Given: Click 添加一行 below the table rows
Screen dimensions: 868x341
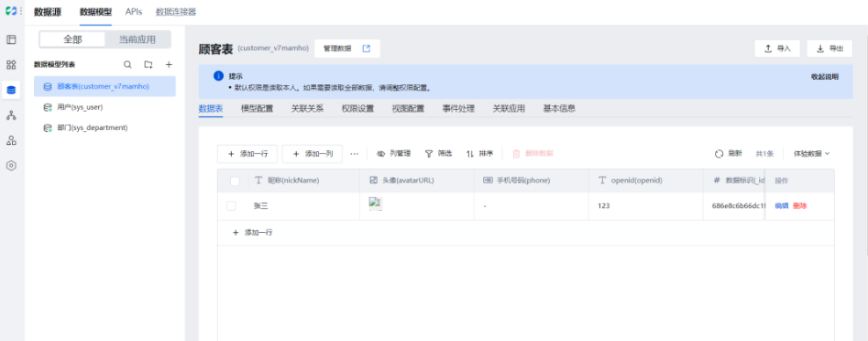Looking at the screenshot, I should point(252,233).
